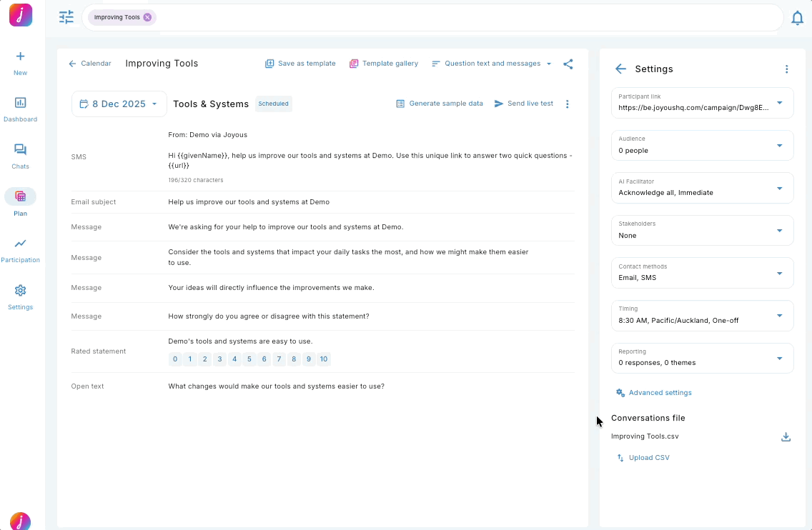Click Upload CSV for conversations file
This screenshot has height=530, width=812.
(x=643, y=457)
